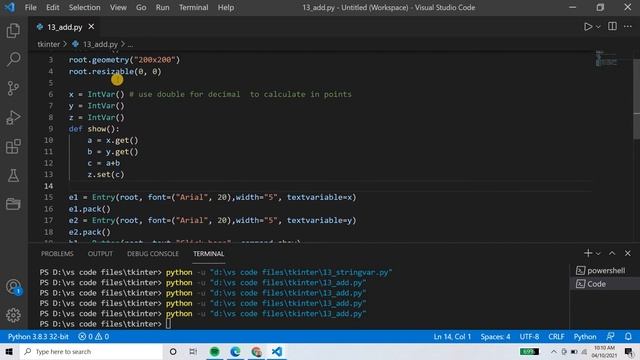
Task: Click the editor minimap
Action: tap(606, 59)
